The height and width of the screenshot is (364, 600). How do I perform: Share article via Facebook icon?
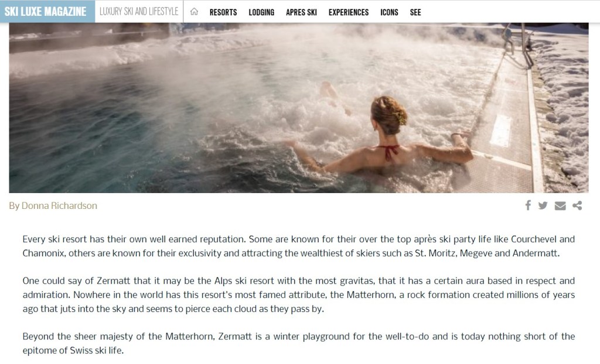click(528, 205)
